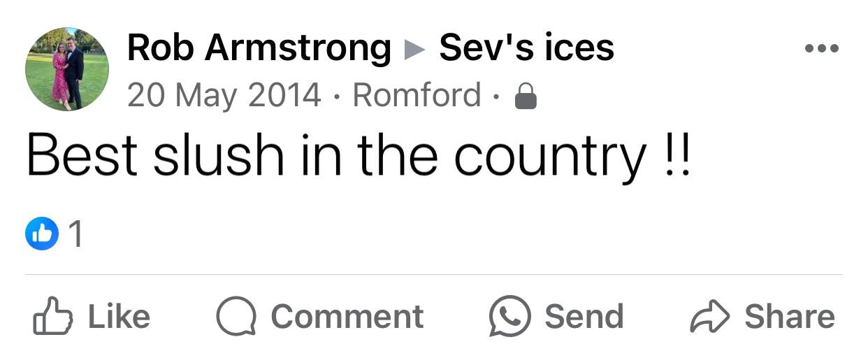Open the three-dot post options menu
The image size is (868, 351).
821,49
